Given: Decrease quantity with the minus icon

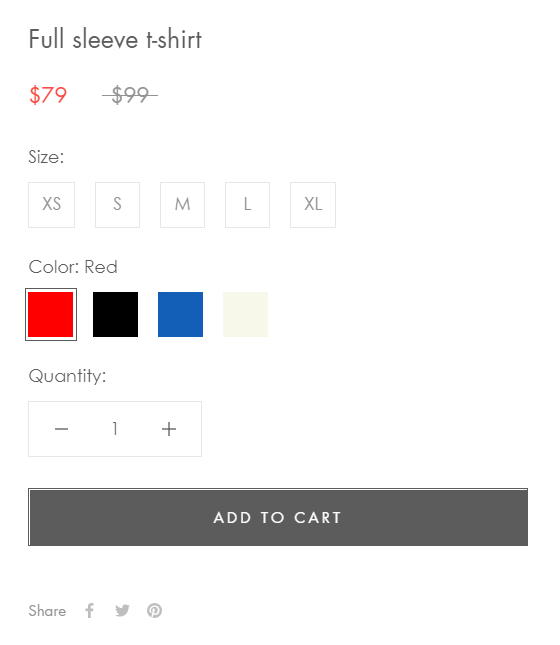Looking at the screenshot, I should click(61, 429).
